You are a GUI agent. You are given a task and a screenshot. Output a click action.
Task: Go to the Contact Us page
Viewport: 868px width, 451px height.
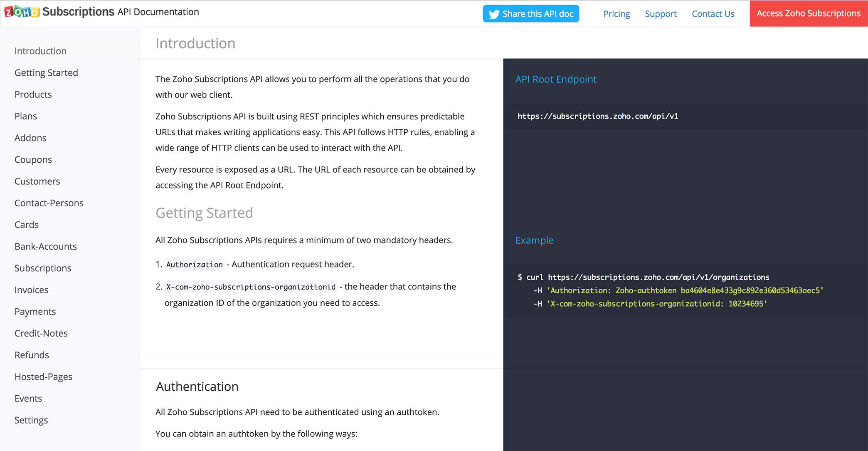[x=713, y=14]
